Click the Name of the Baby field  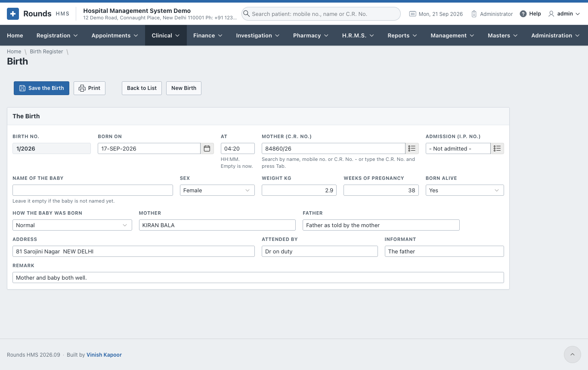(93, 190)
